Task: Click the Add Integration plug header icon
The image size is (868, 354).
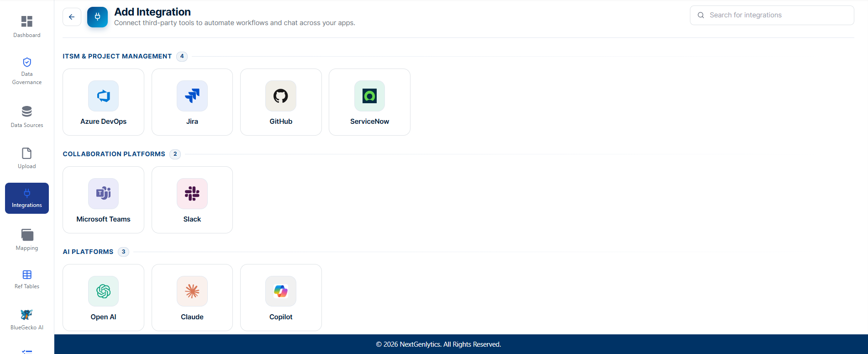Action: pos(97,17)
